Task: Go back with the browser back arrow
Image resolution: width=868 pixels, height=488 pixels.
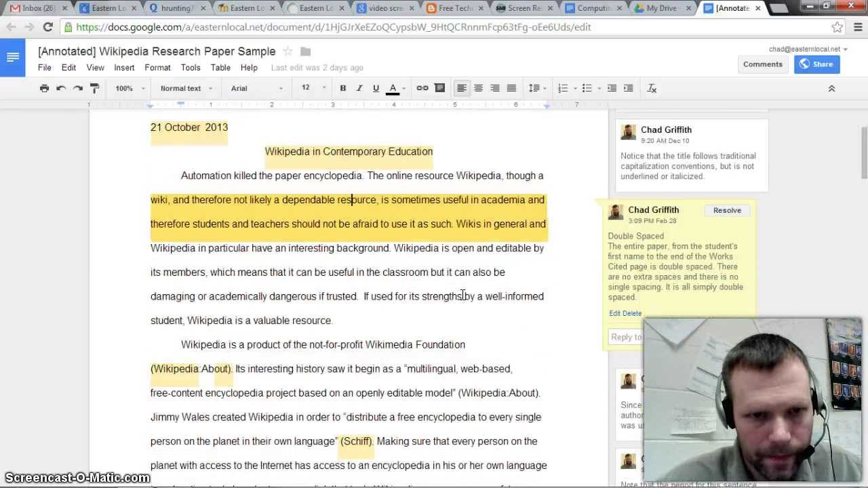Action: 12,27
